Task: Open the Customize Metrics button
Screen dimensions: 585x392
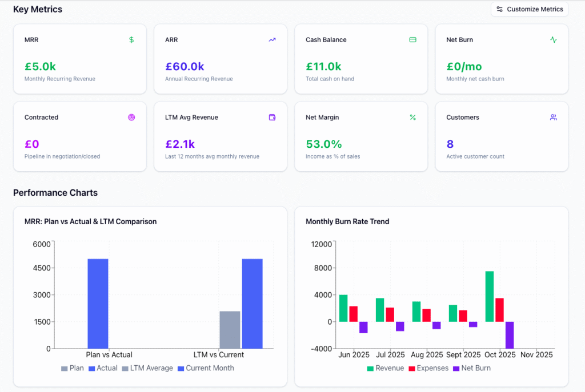Action: (530, 9)
